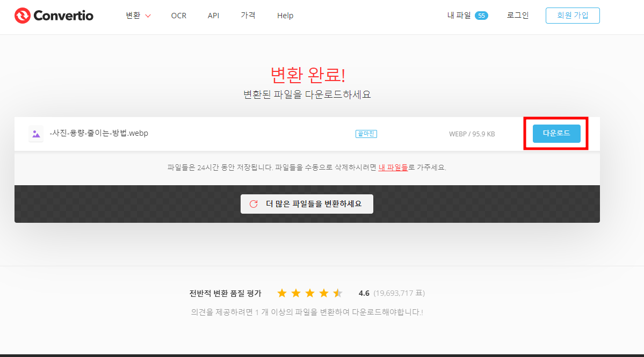Click the 더 많은 파일들을 변환하세요 button

pyautogui.click(x=307, y=204)
